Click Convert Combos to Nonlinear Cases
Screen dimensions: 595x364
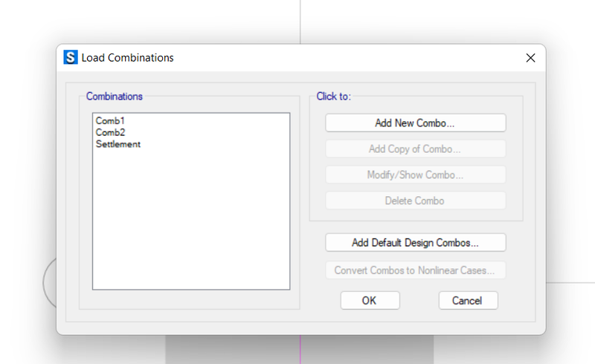point(415,270)
